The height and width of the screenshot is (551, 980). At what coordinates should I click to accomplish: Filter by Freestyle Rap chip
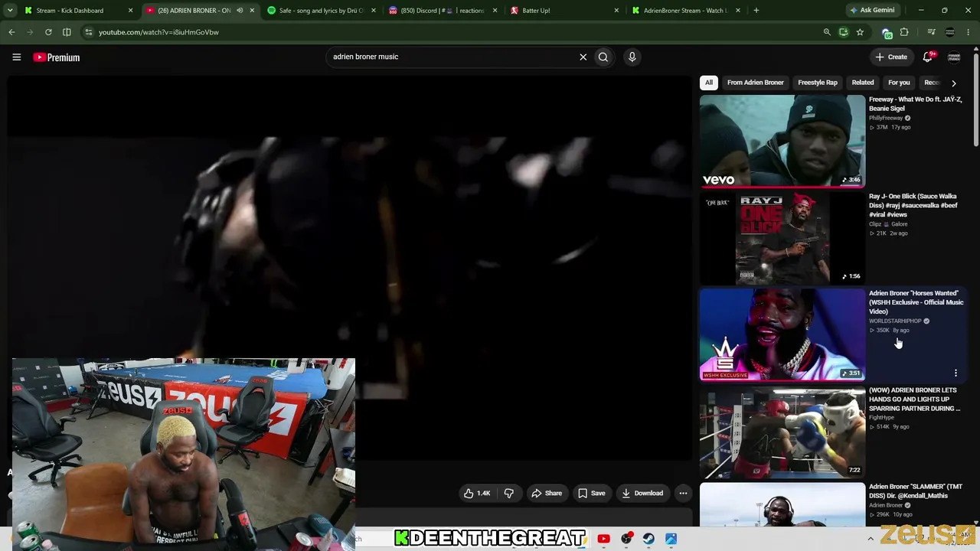[x=818, y=83]
